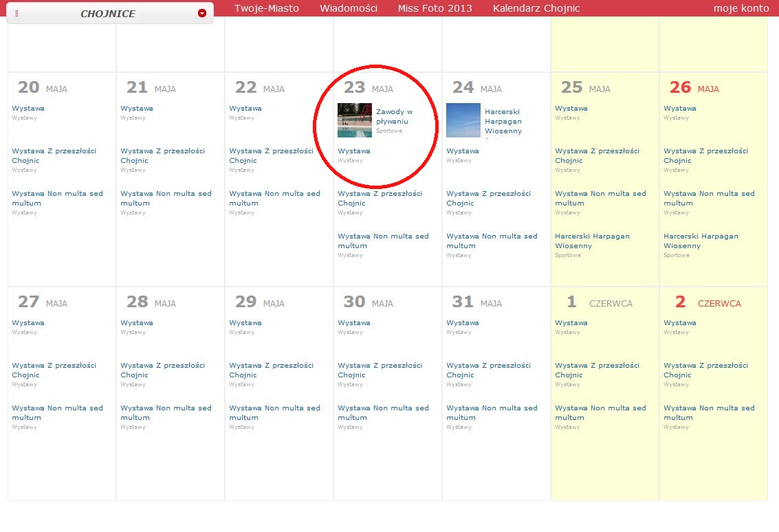Select the 20 Maja date heading
Screen dimensions: 779x532
pyautogui.click(x=43, y=87)
